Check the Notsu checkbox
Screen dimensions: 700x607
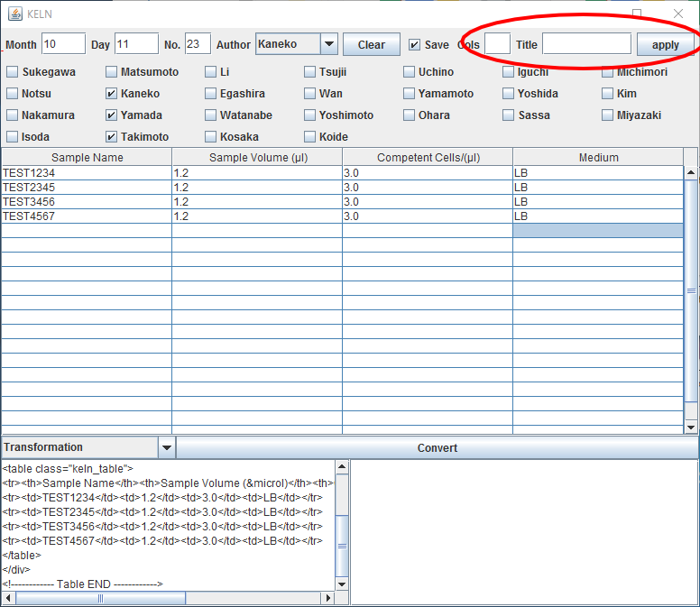point(13,93)
